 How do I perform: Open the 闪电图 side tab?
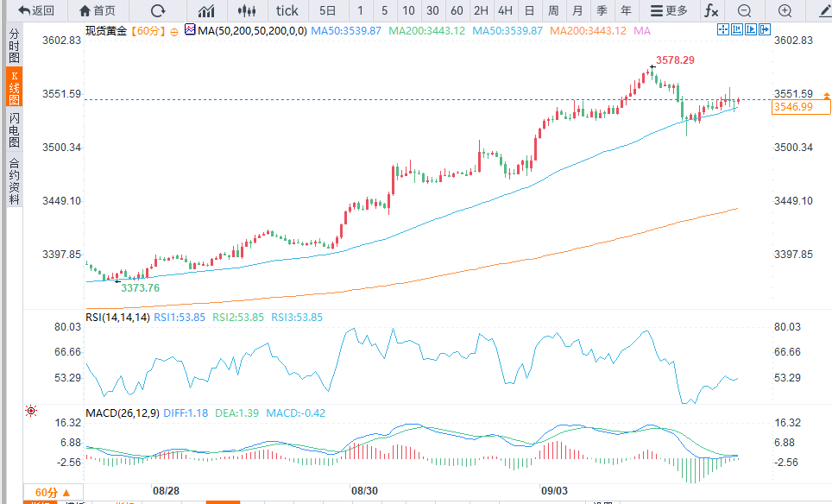(15, 130)
